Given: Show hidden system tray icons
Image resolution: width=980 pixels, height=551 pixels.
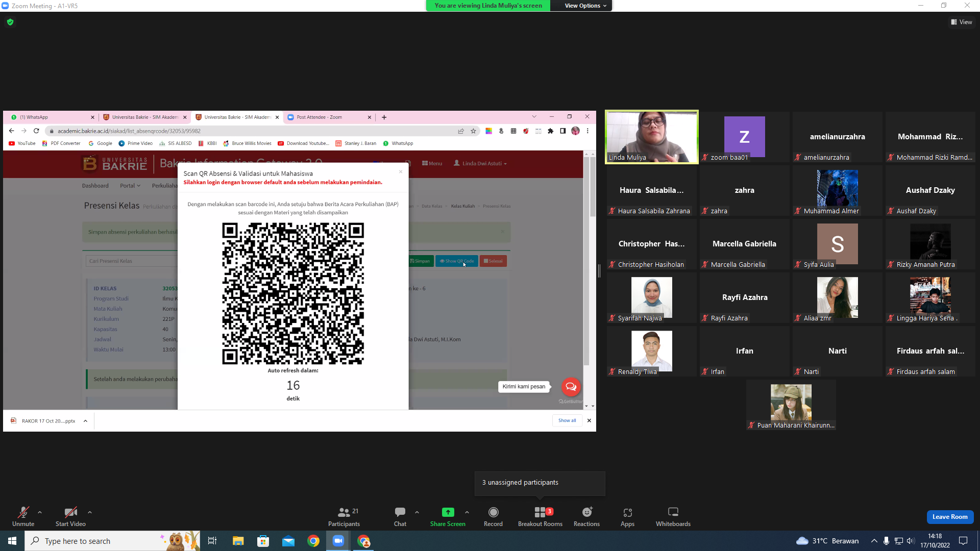Looking at the screenshot, I should pos(874,541).
